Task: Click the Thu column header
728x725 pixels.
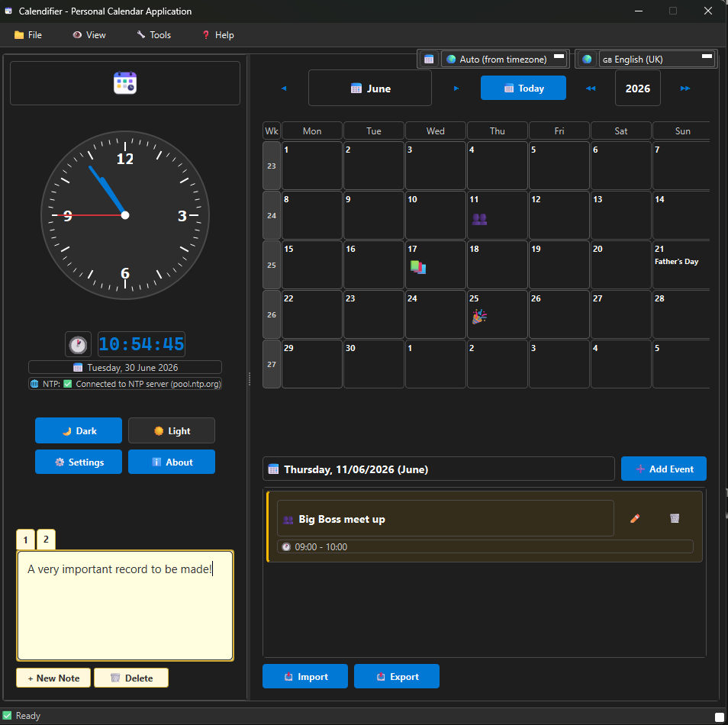Action: pyautogui.click(x=498, y=130)
